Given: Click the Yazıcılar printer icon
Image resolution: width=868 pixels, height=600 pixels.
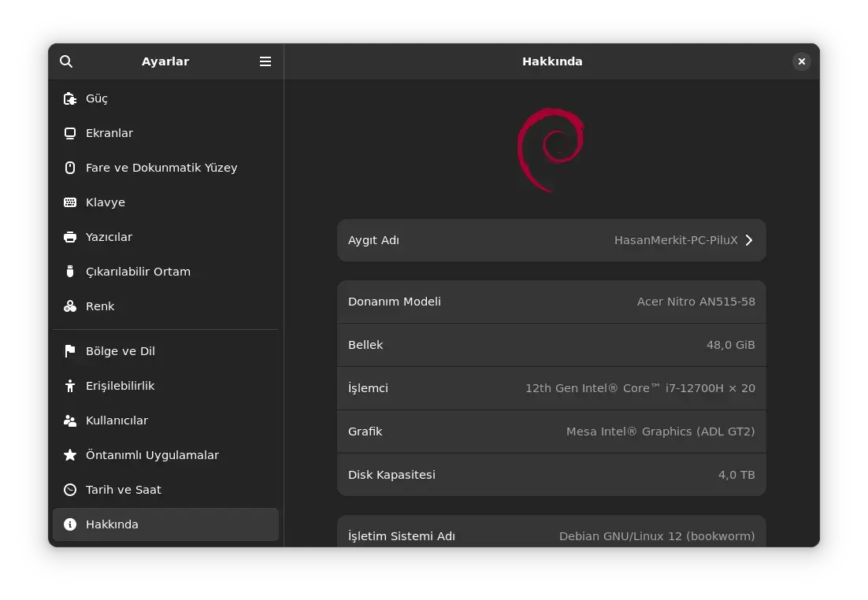Looking at the screenshot, I should pyautogui.click(x=70, y=237).
